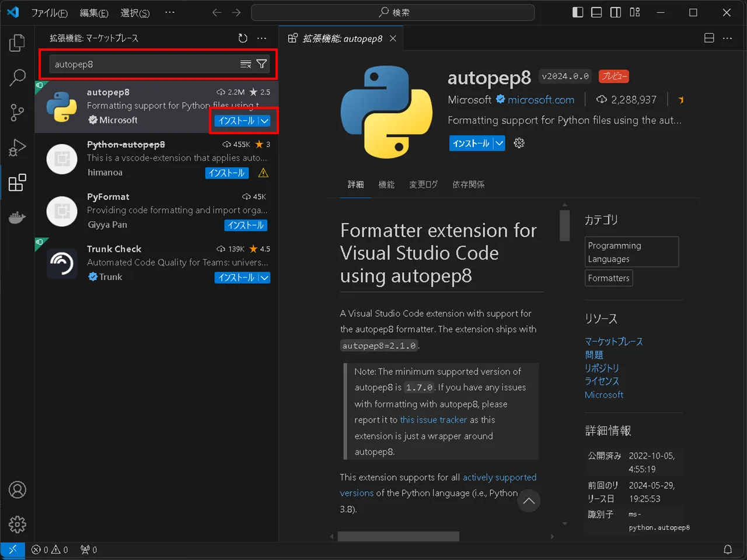Show errors and warnings count in status bar
Viewport: 747px width, 560px height.
click(50, 549)
